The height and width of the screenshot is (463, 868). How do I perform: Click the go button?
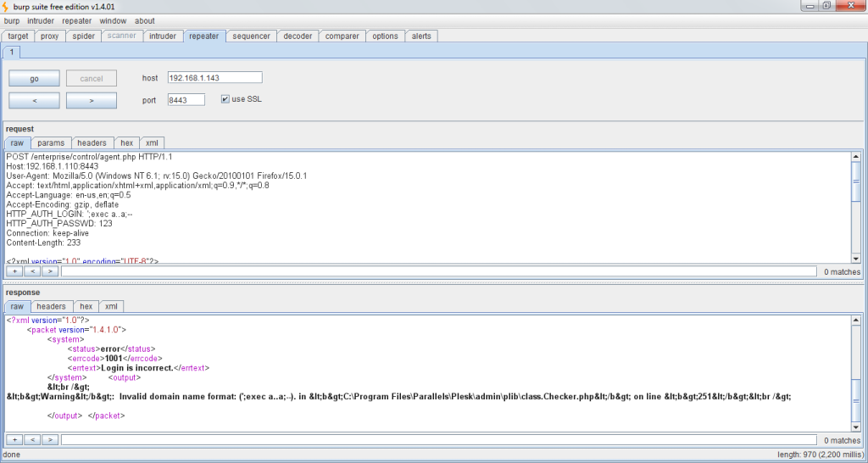pyautogui.click(x=34, y=78)
